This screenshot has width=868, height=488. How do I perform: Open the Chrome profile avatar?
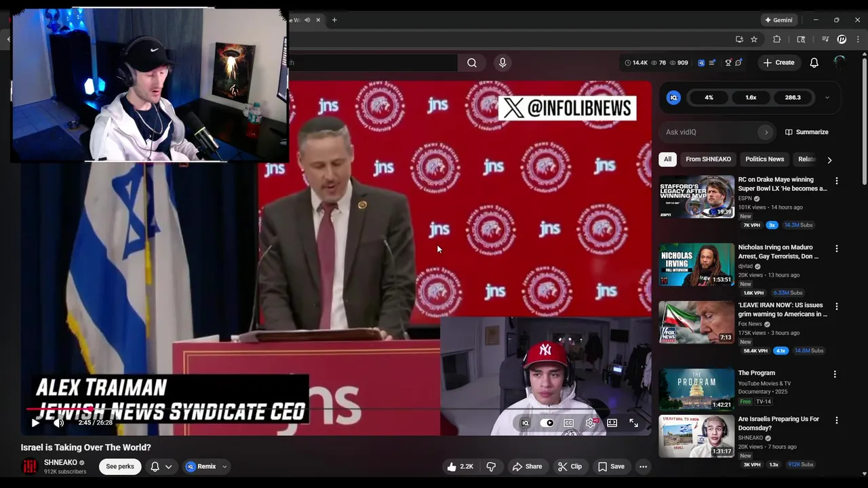point(842,39)
